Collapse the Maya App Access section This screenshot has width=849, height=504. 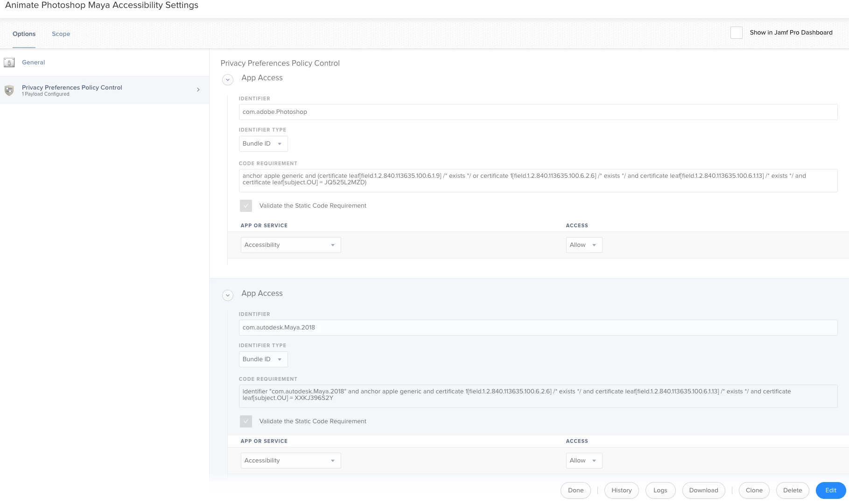[228, 295]
